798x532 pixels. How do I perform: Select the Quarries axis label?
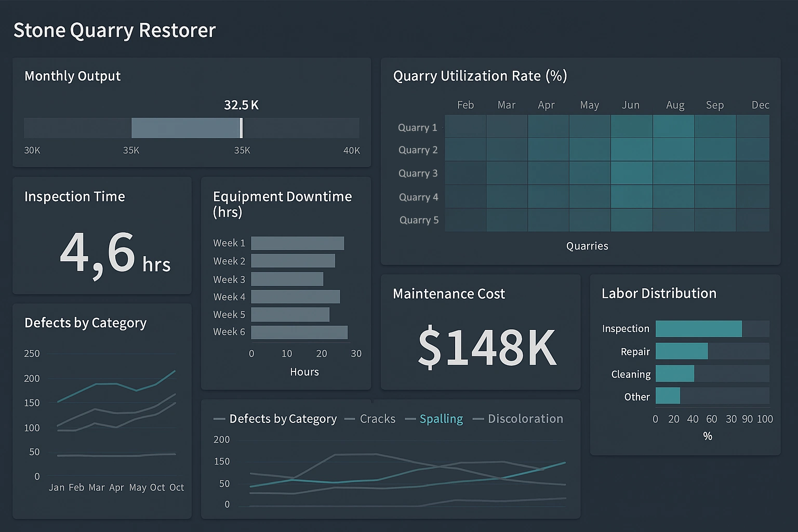587,246
